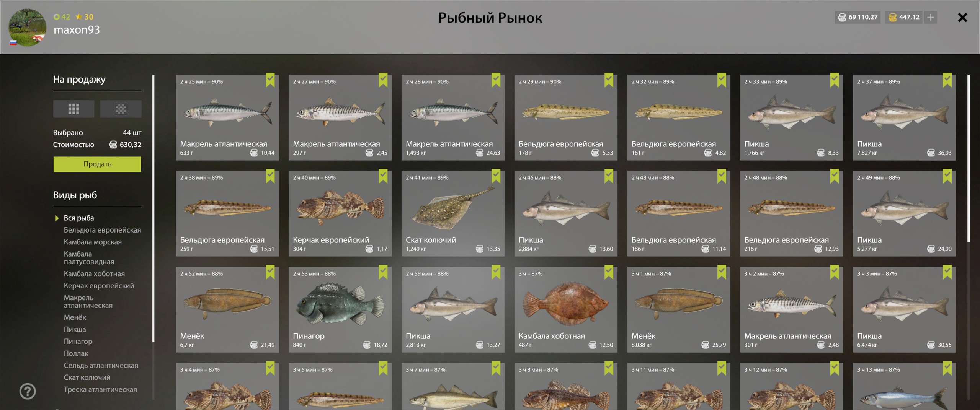
Task: Toggle the checkmark on the Пинагор card
Action: (x=383, y=272)
